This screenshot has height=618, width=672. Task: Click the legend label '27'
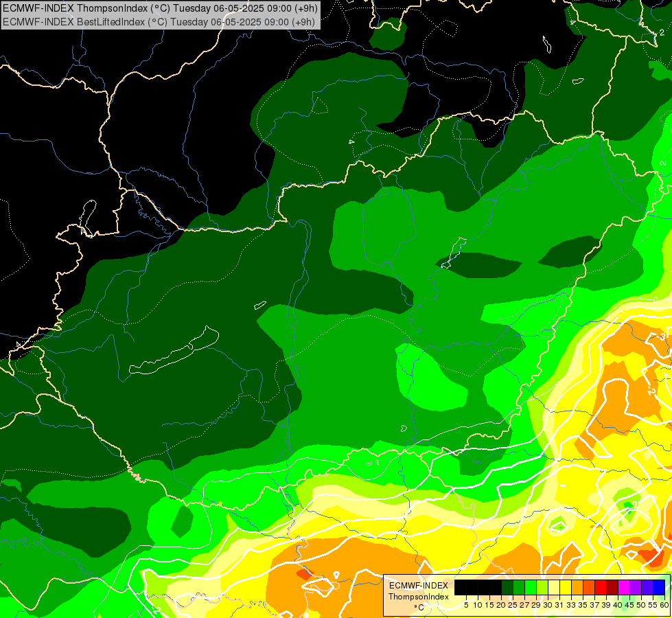(x=524, y=605)
